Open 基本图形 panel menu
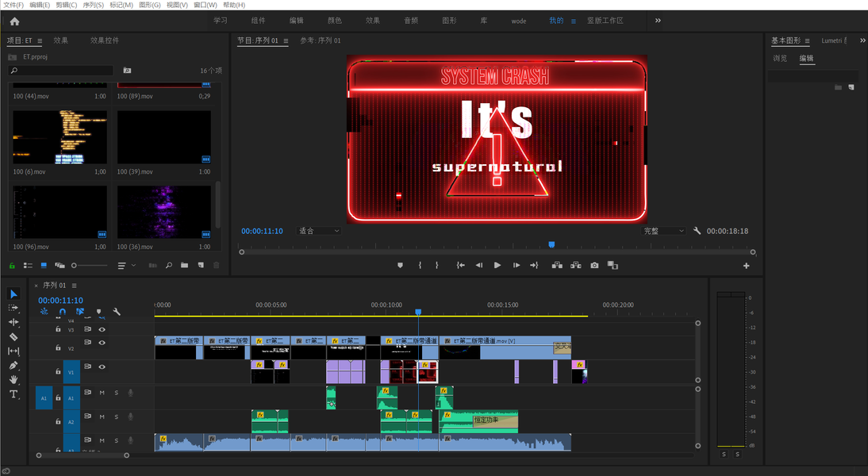Viewport: 868px width, 476px height. [807, 41]
